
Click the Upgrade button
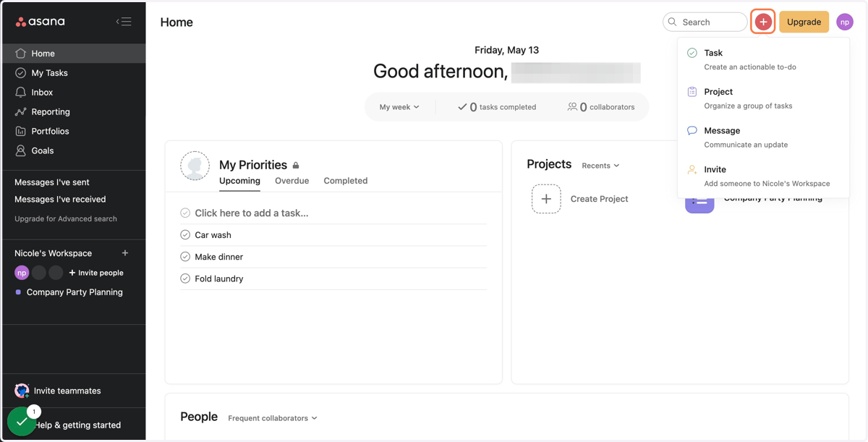click(804, 22)
